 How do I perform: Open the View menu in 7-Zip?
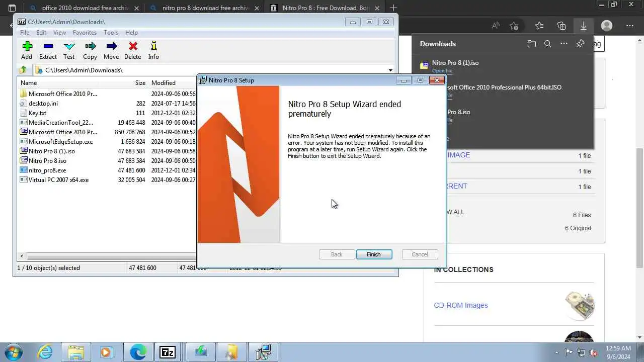[x=59, y=33]
